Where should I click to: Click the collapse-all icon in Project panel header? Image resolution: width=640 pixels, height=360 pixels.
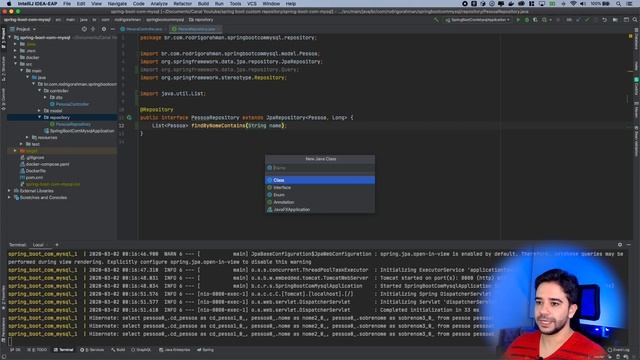coord(93,29)
